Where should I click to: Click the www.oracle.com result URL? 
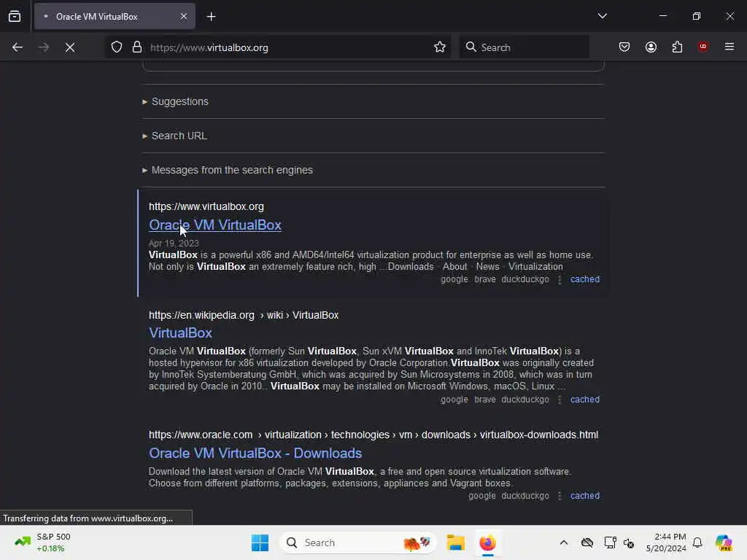coord(373,435)
